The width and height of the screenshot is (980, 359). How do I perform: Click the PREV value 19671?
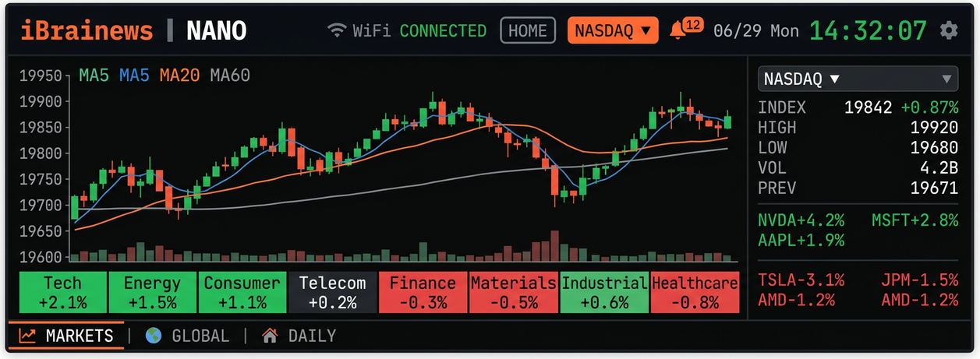click(x=934, y=188)
